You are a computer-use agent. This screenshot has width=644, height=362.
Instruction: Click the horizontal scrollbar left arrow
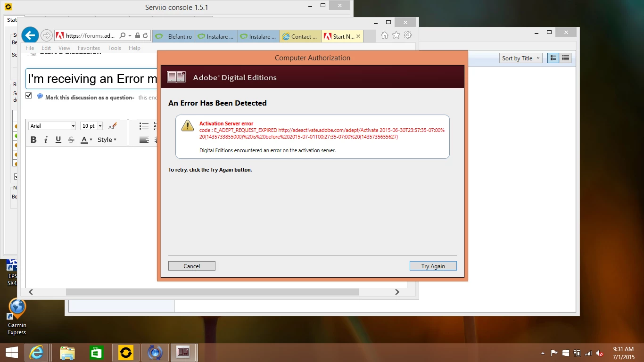[31, 292]
